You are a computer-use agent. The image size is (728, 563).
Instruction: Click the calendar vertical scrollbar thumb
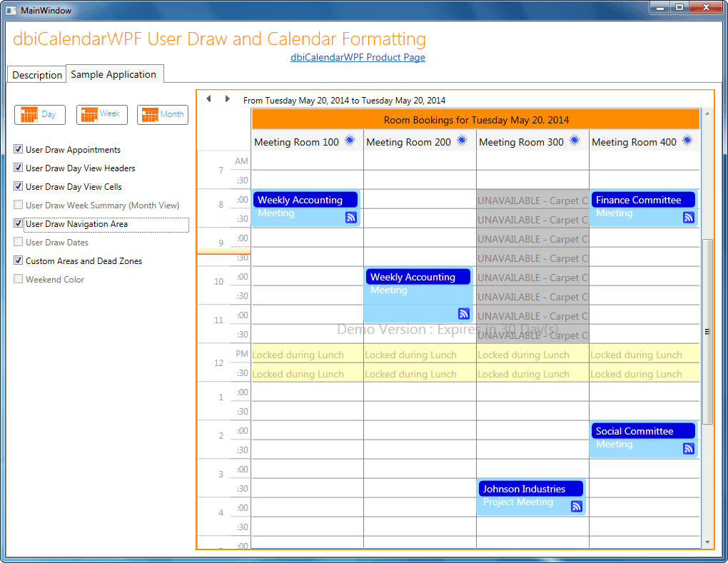pos(707,331)
